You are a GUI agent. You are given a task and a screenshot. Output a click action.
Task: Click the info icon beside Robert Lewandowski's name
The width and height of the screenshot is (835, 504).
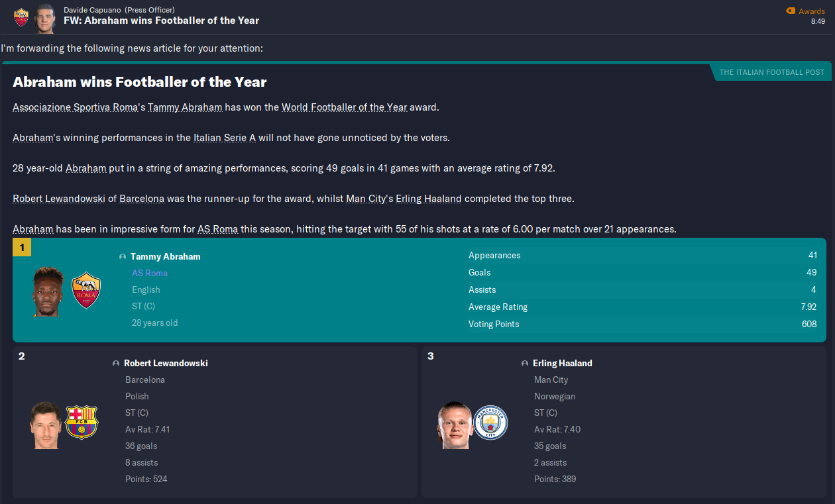[x=116, y=364]
